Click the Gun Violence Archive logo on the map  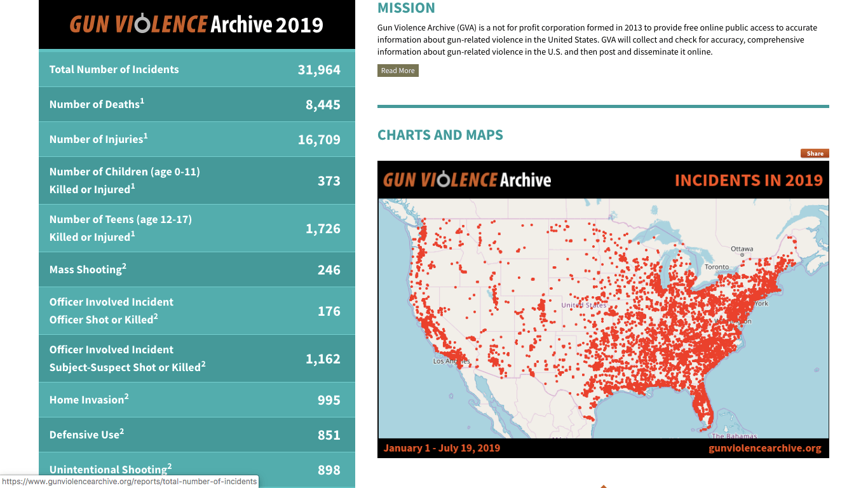tap(467, 180)
